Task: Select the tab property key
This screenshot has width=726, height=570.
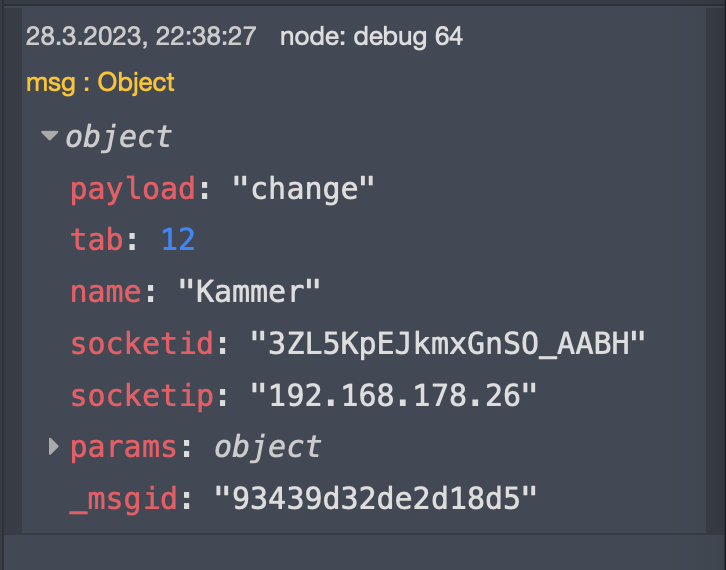Action: pyautogui.click(x=95, y=240)
